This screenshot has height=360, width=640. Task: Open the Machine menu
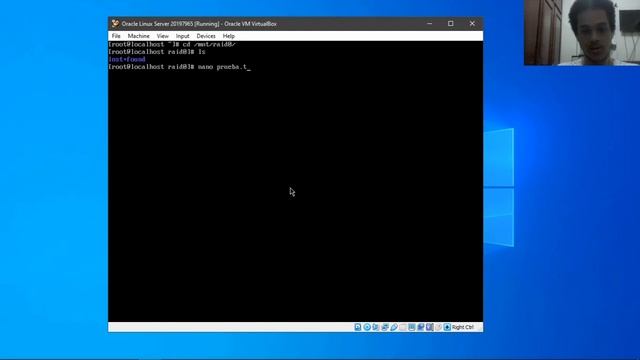coord(138,36)
